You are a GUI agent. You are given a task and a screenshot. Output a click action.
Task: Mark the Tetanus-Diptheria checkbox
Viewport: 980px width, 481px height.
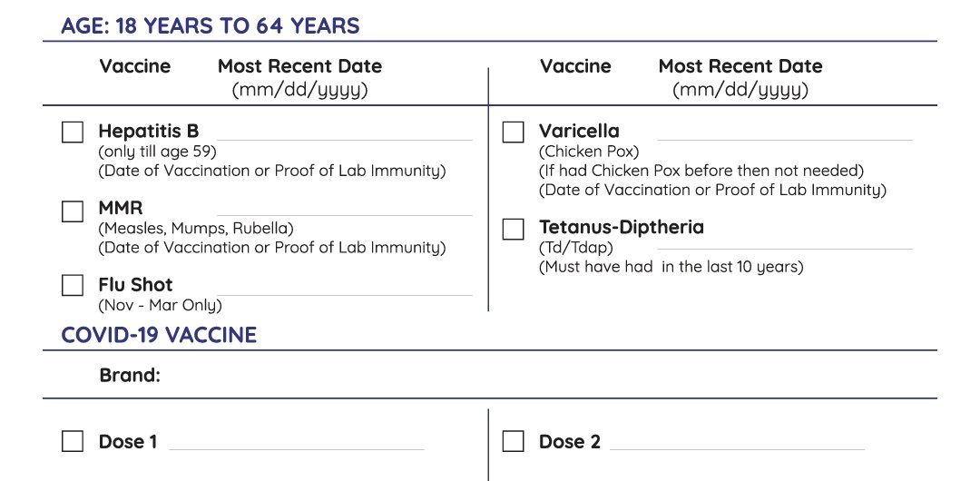tap(514, 229)
